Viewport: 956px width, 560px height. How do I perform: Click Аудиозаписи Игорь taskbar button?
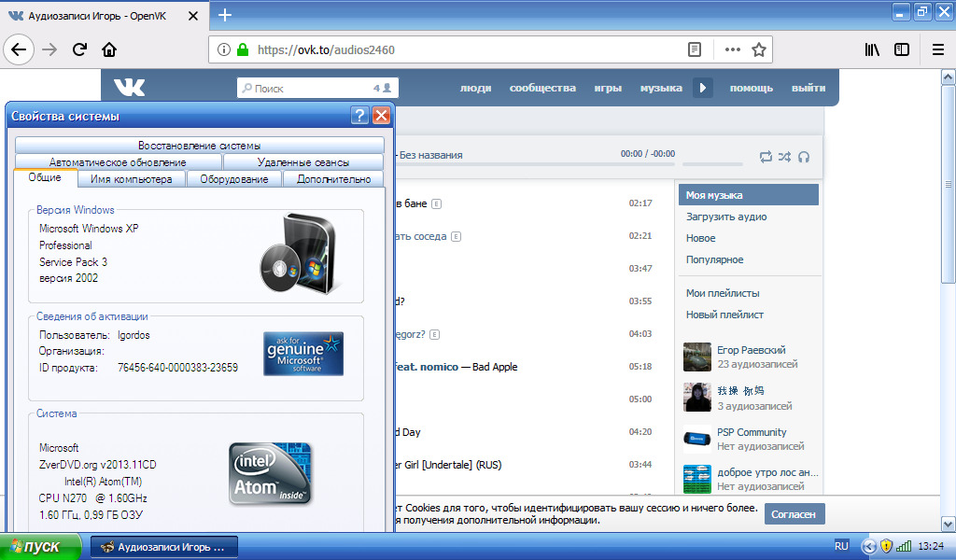[164, 547]
